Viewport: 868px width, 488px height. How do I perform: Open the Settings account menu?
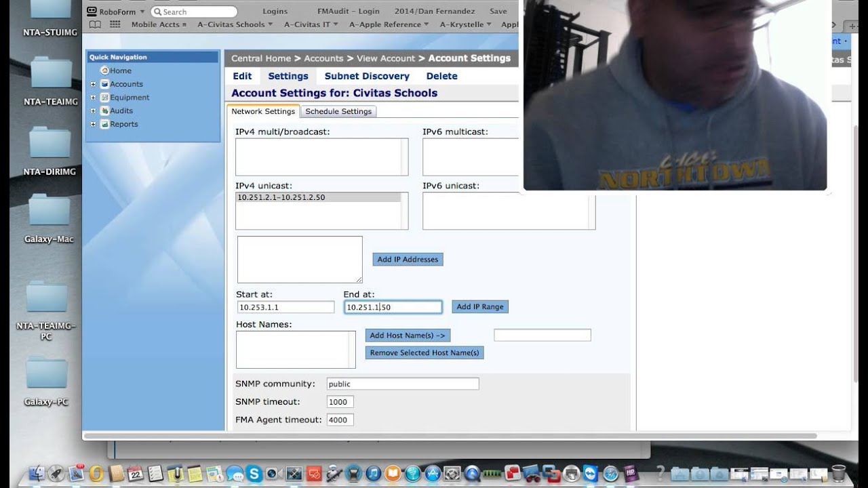pyautogui.click(x=288, y=76)
